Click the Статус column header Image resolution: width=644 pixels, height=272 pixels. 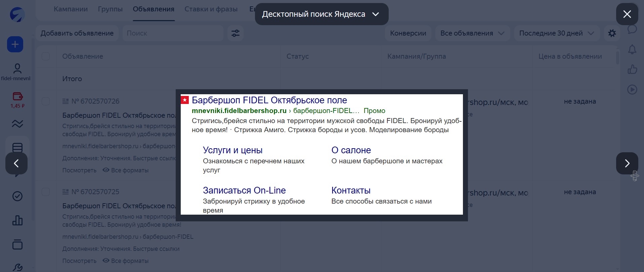(298, 56)
